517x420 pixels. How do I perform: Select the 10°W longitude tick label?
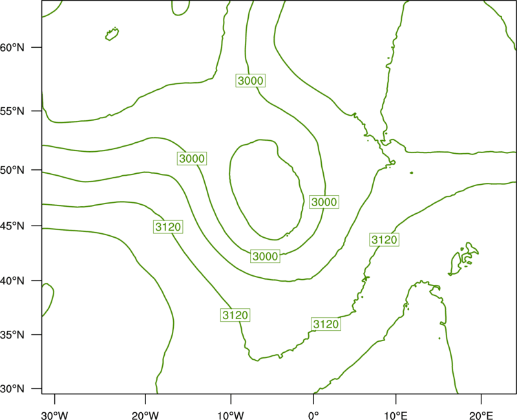tap(231, 415)
